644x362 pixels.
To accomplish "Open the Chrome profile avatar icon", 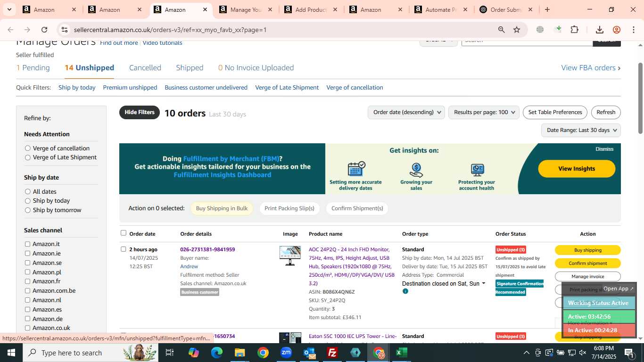I will [617, 30].
